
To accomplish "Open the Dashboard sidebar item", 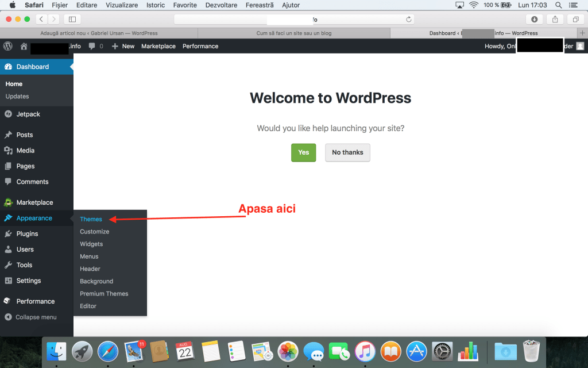I will pos(37,67).
